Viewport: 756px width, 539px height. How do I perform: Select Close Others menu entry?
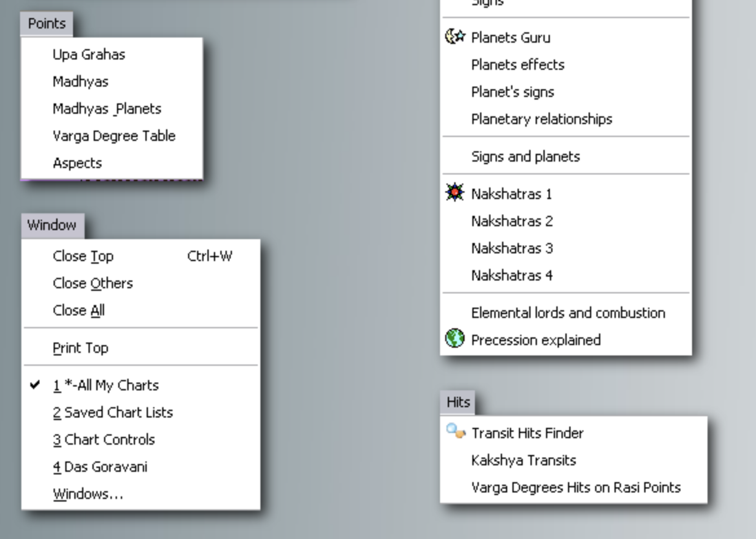point(93,284)
